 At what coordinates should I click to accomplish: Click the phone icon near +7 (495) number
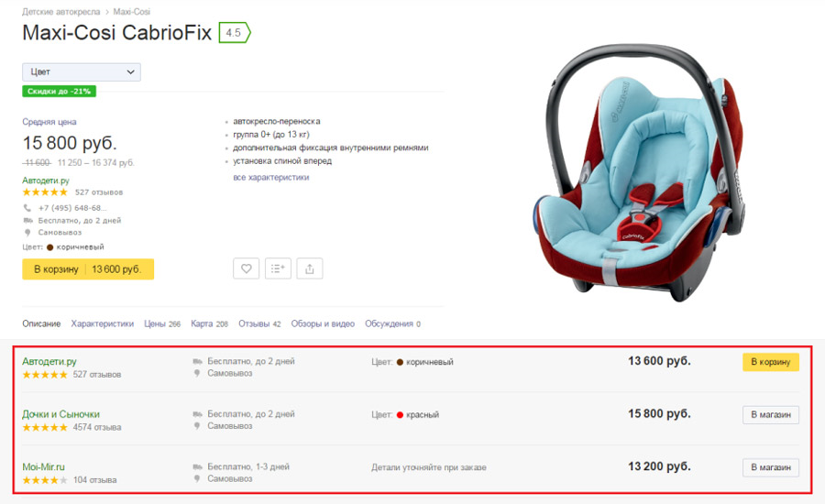point(27,208)
